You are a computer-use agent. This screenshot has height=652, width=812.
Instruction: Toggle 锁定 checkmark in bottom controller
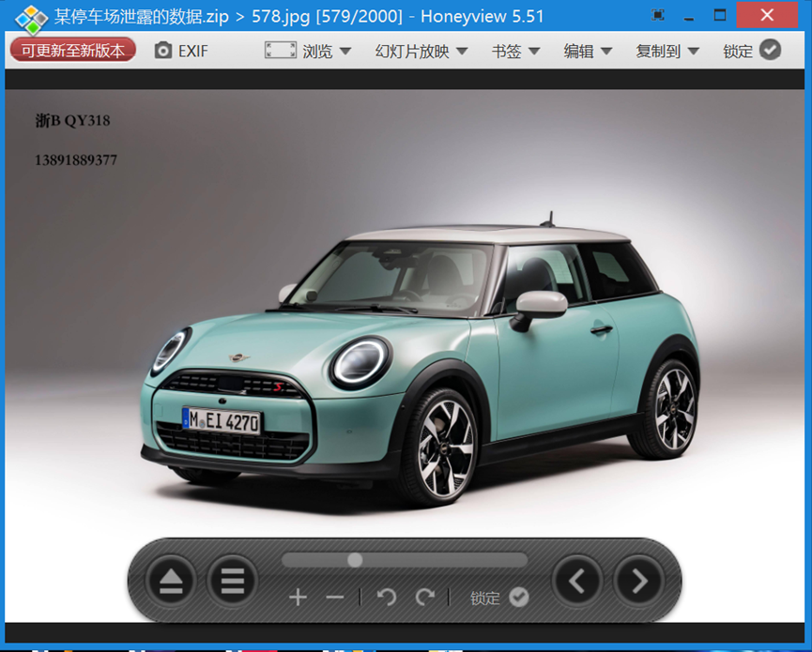[518, 598]
